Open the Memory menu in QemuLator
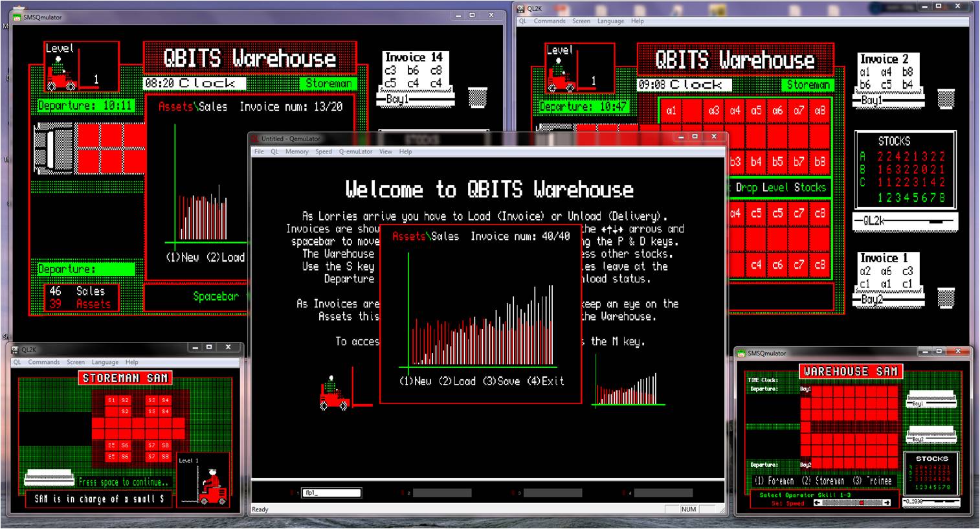The height and width of the screenshot is (529, 980). (x=296, y=152)
